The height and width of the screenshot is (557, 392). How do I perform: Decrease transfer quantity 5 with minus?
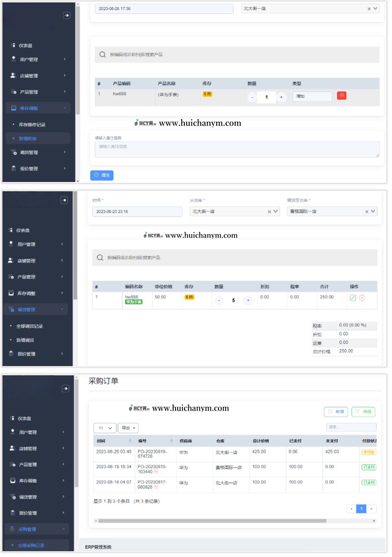point(219,300)
